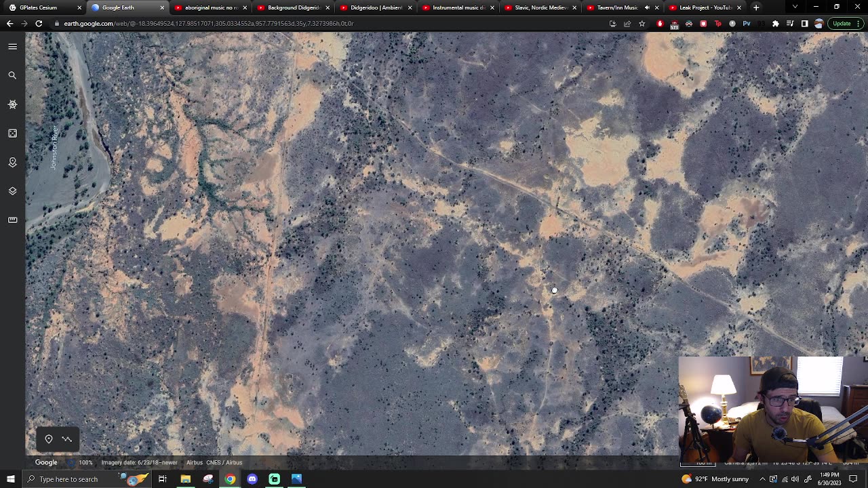868x488 pixels.
Task: Bookmark this page with the star
Action: pyautogui.click(x=642, y=24)
